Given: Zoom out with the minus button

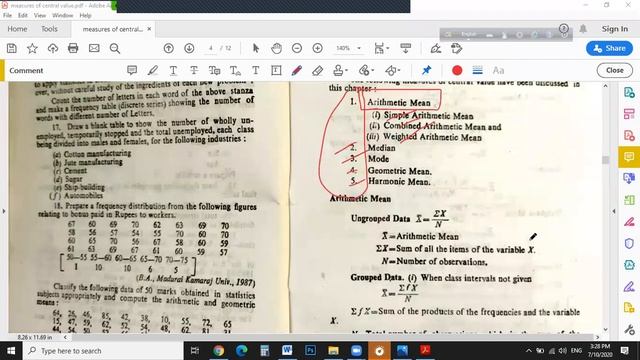Looking at the screenshot, I should 297,49.
